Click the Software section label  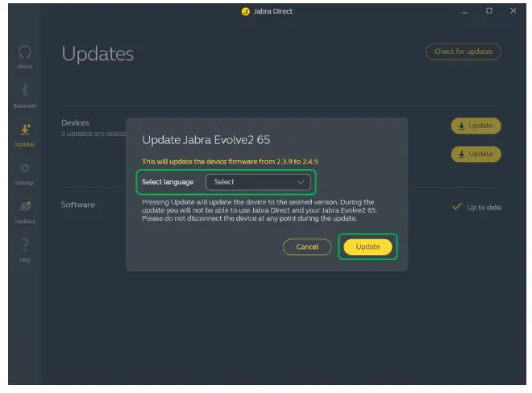[x=78, y=205]
